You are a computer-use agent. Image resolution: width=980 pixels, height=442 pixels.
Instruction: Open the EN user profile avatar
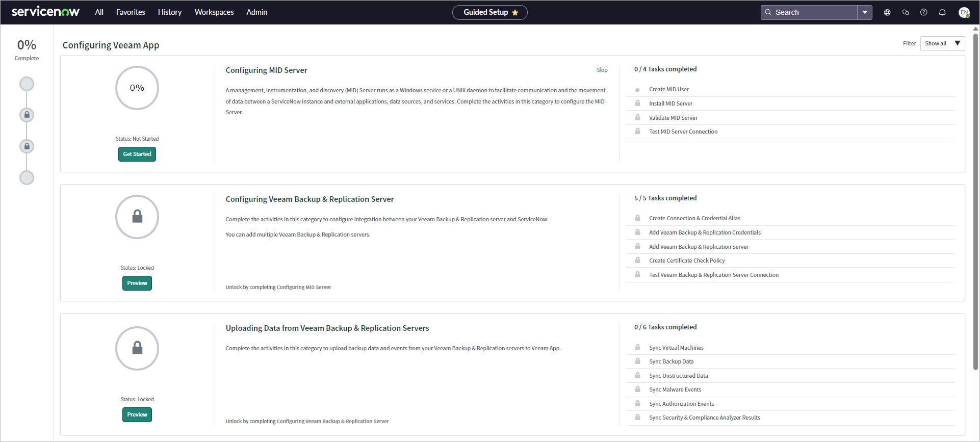tap(964, 12)
